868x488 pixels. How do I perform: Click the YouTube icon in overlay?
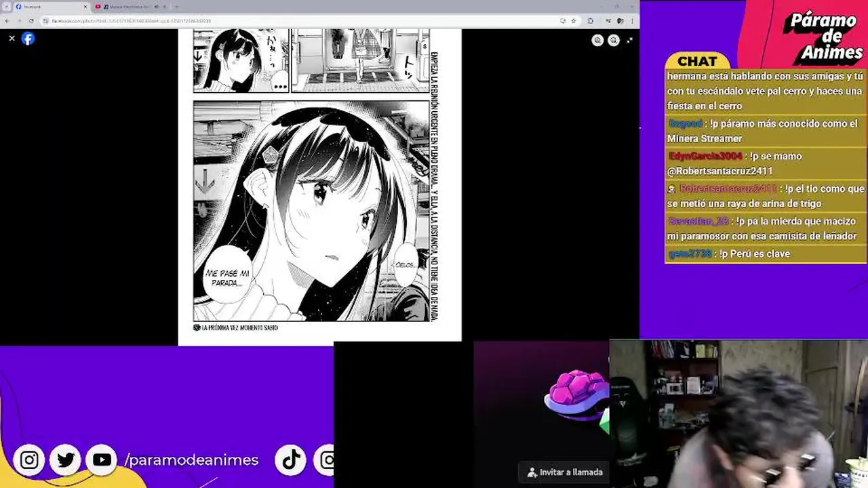pos(102,460)
